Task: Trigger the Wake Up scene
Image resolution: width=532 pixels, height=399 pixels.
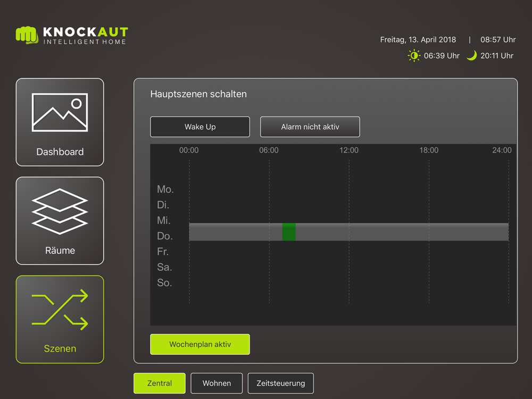Action: pyautogui.click(x=200, y=127)
